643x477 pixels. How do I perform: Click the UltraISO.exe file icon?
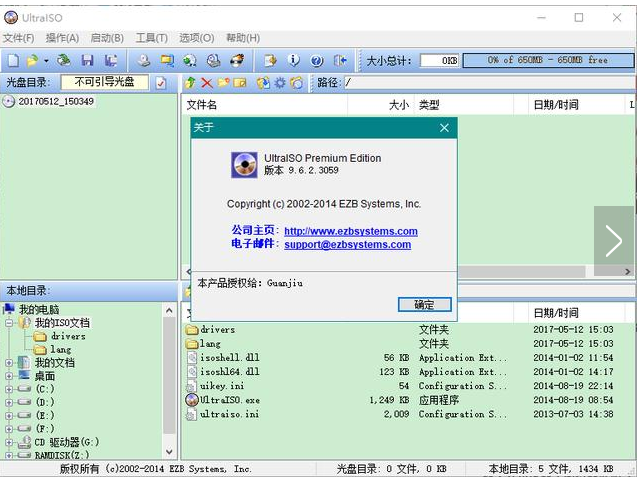tap(192, 400)
